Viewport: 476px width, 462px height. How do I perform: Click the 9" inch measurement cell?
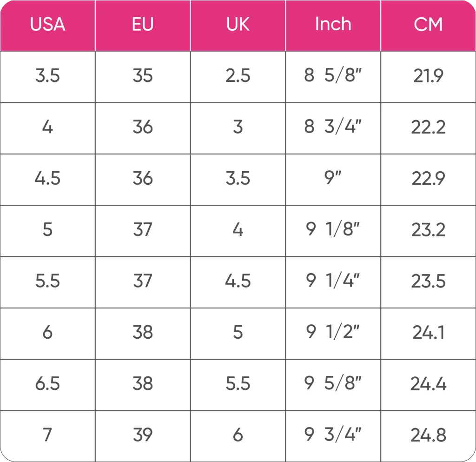coord(333,178)
